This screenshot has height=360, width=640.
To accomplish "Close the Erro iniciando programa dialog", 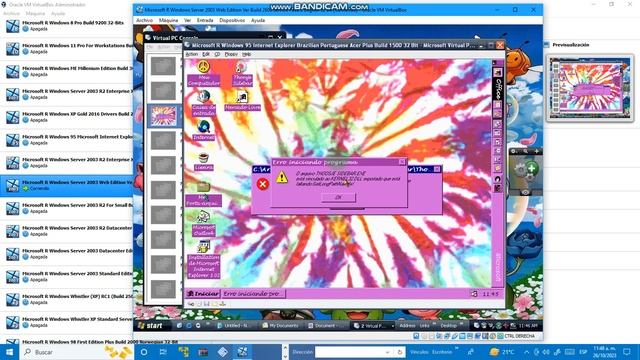I will pyautogui.click(x=402, y=162).
